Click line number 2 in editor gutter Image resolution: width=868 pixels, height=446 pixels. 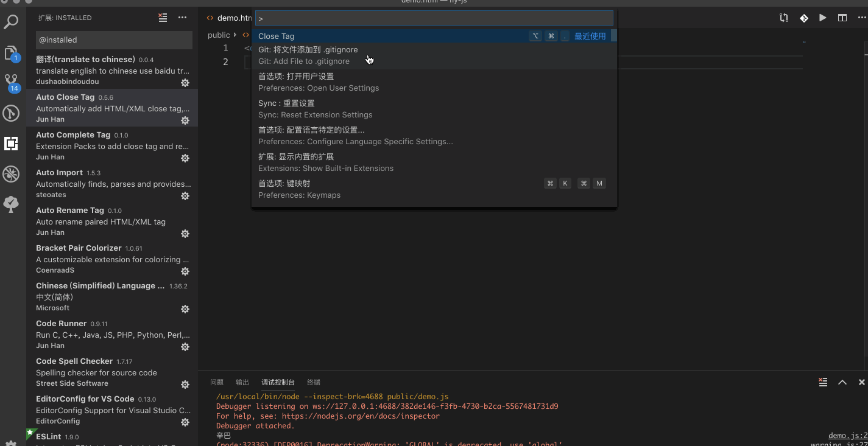(225, 61)
